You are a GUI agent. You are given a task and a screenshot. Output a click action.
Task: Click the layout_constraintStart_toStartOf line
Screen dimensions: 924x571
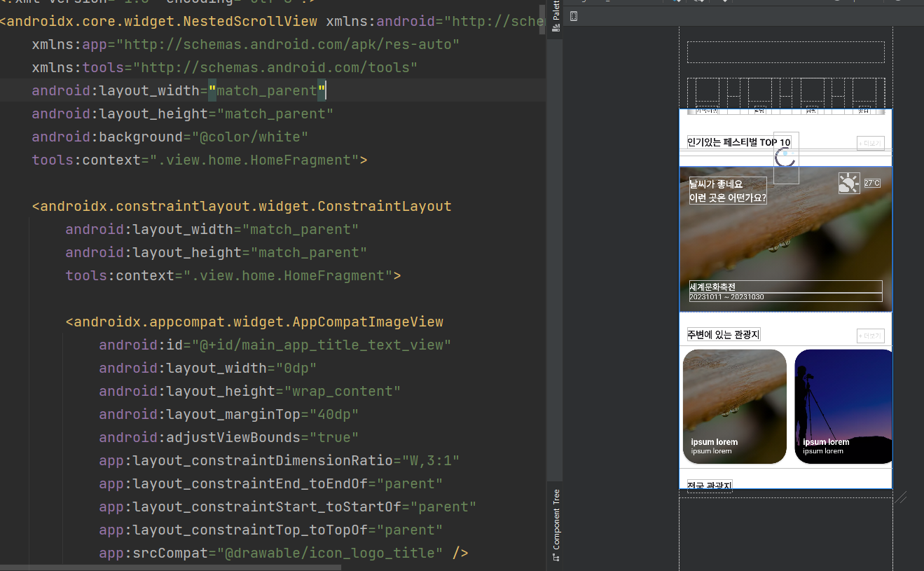(288, 507)
